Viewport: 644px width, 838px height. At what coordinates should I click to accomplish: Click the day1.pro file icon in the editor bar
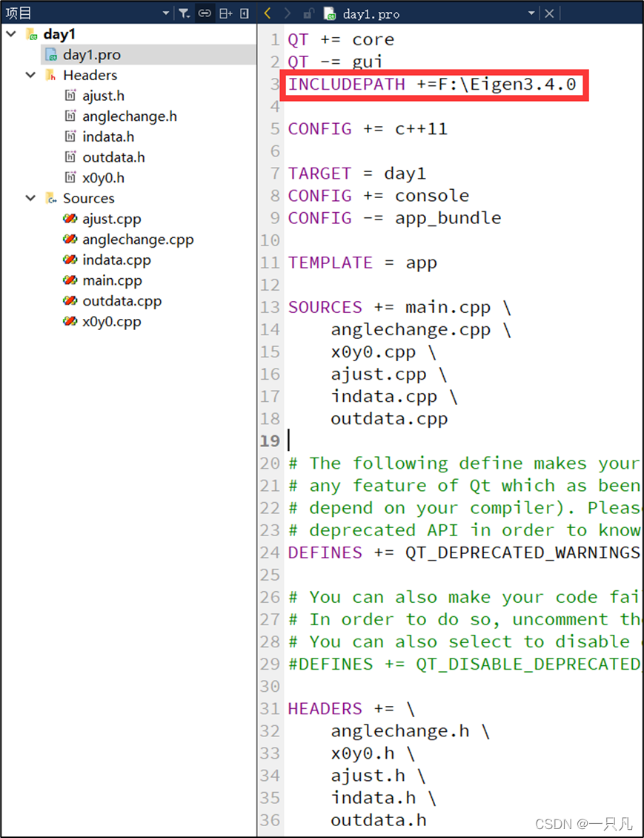click(x=330, y=13)
